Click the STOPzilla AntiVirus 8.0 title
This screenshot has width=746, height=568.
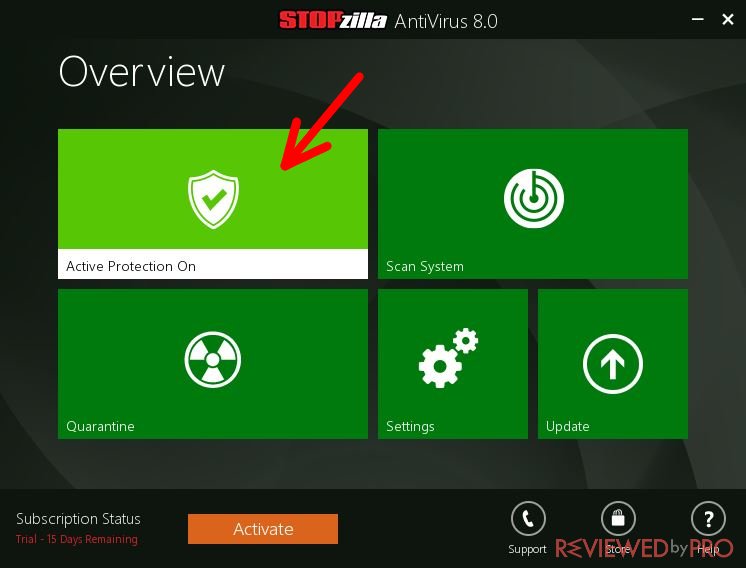388,21
